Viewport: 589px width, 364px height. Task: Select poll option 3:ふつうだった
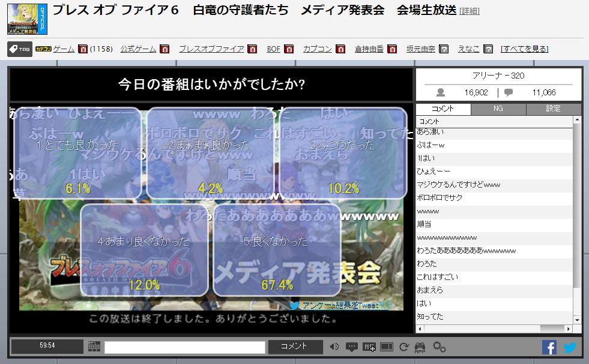[343, 153]
